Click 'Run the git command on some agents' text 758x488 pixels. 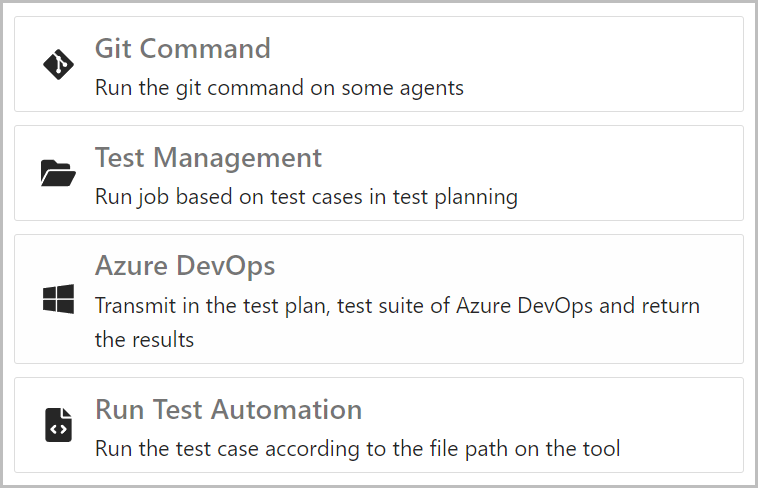pyautogui.click(x=279, y=88)
